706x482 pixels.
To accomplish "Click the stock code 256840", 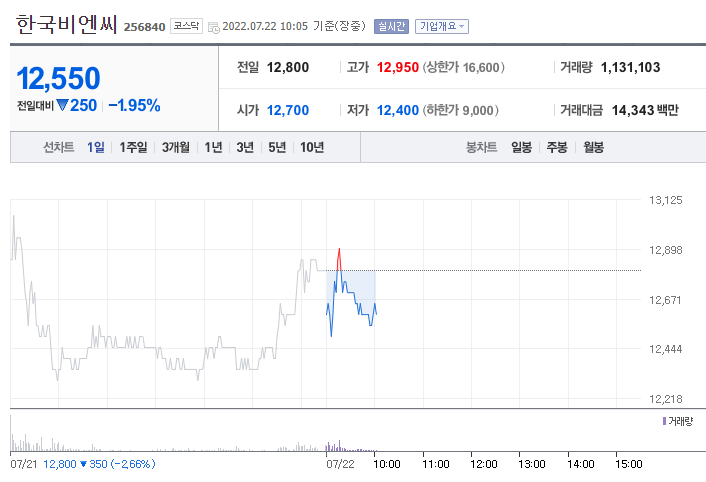I will 145,27.
